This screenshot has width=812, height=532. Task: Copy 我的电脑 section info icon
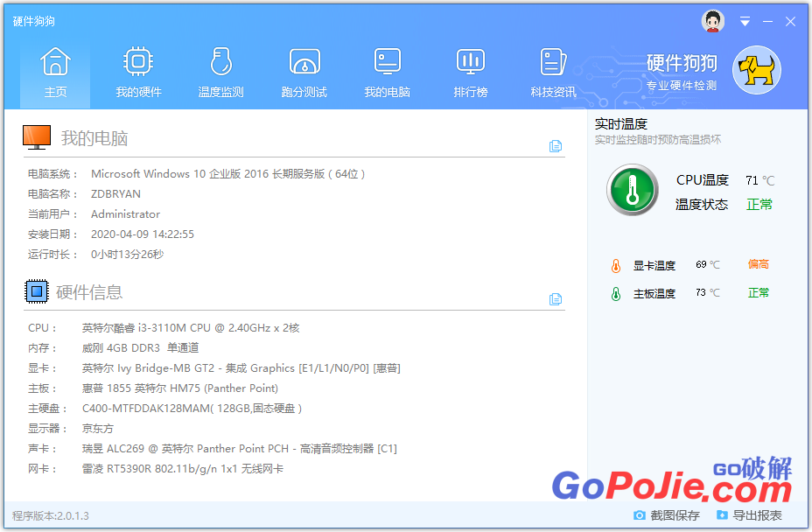pos(555,146)
